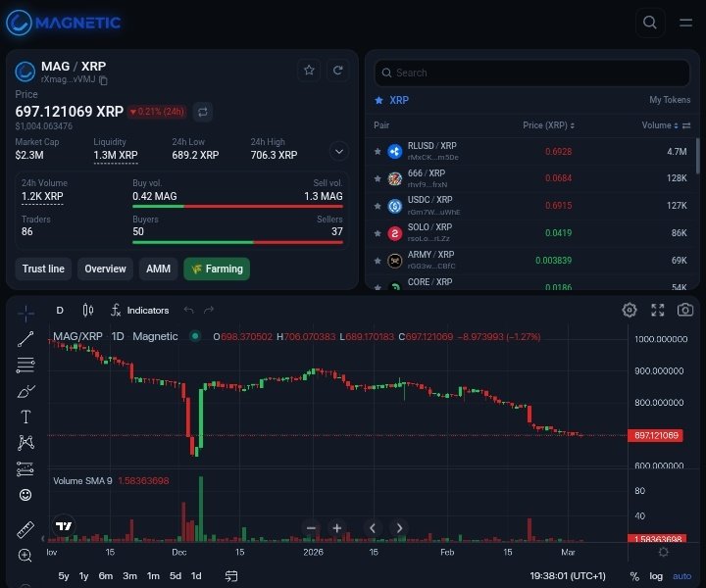706x588 pixels.
Task: Open chart settings gear
Action: click(629, 310)
